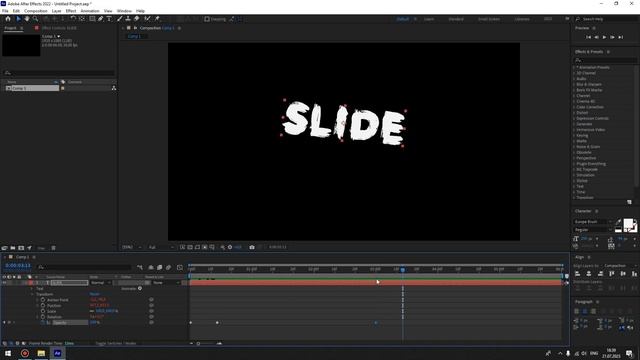Click the motion blur icon in timeline header
The width and height of the screenshot is (640, 360).
click(x=168, y=267)
